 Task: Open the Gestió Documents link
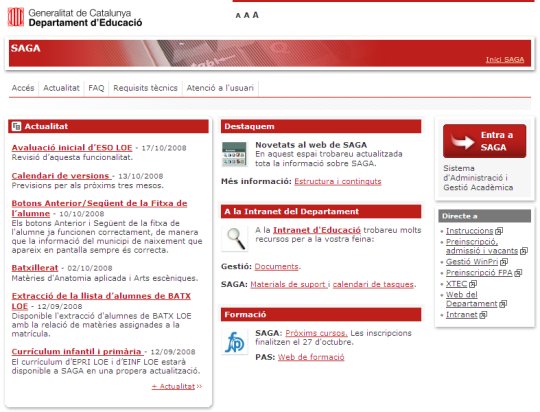(x=277, y=267)
